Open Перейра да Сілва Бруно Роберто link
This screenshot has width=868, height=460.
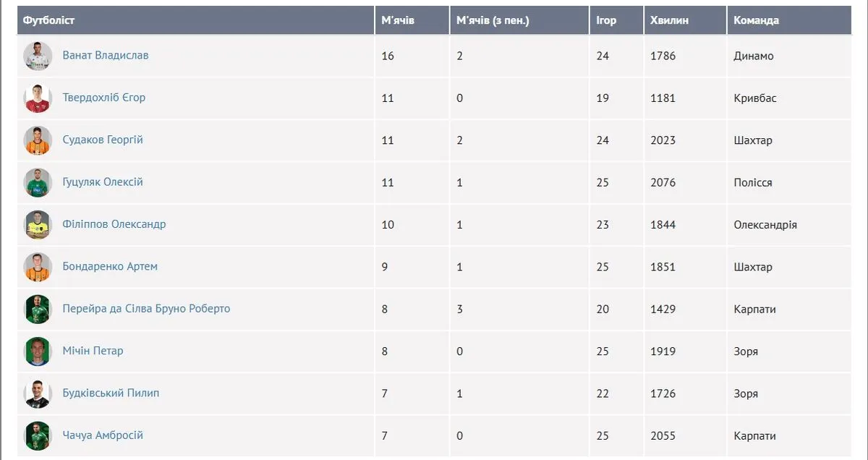(x=146, y=308)
